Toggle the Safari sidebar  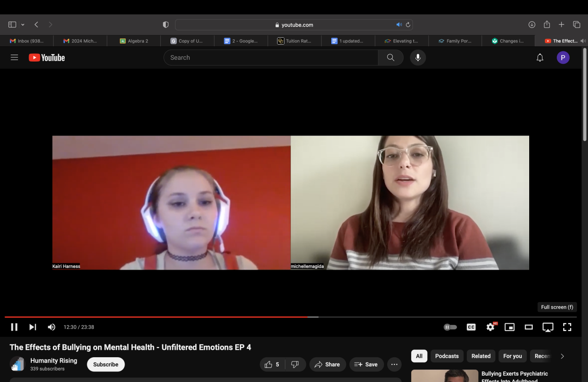(12, 24)
